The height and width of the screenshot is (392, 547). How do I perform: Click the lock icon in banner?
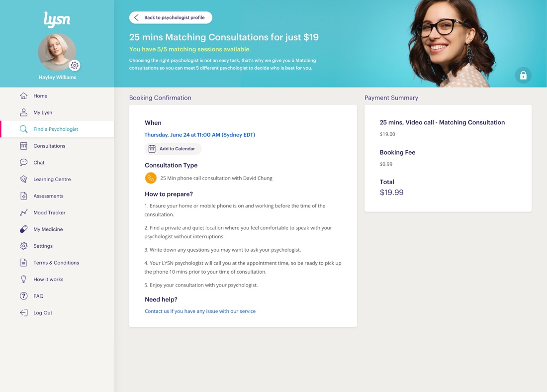pos(523,75)
